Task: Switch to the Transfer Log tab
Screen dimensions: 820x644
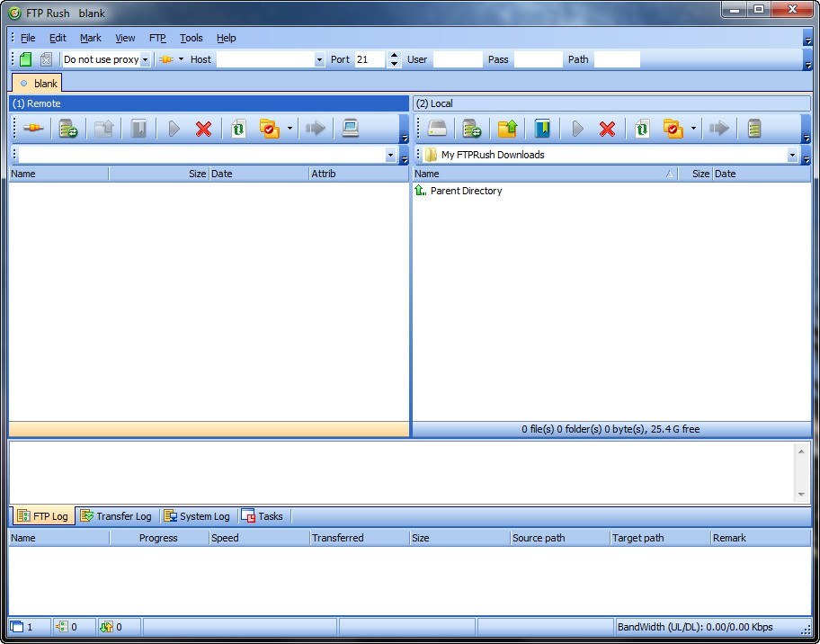Action: pyautogui.click(x=116, y=515)
